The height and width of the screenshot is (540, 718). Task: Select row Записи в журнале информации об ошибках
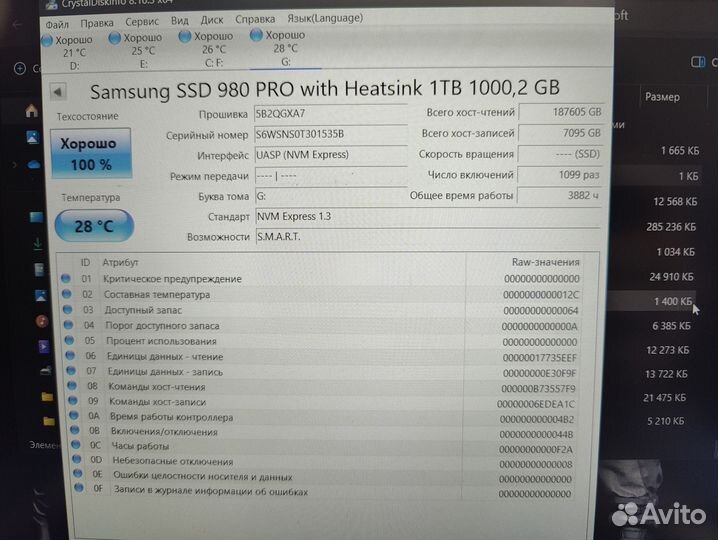point(321,492)
